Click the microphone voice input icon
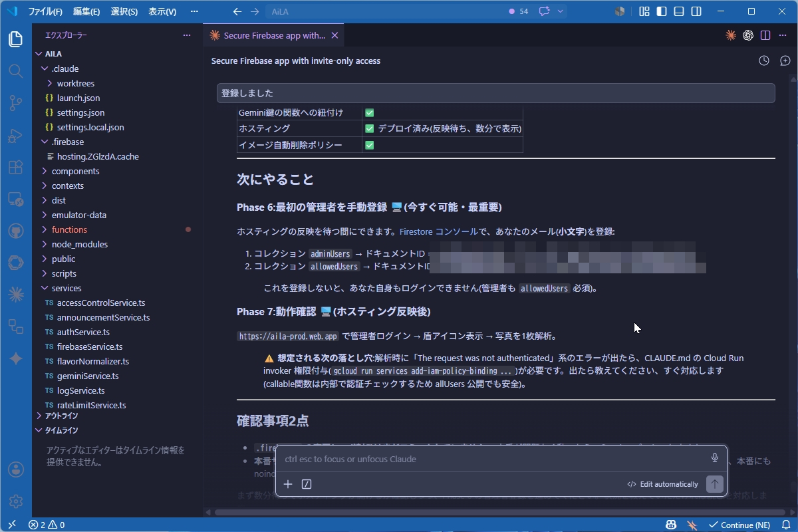Screen dimensions: 798x532 715,458
